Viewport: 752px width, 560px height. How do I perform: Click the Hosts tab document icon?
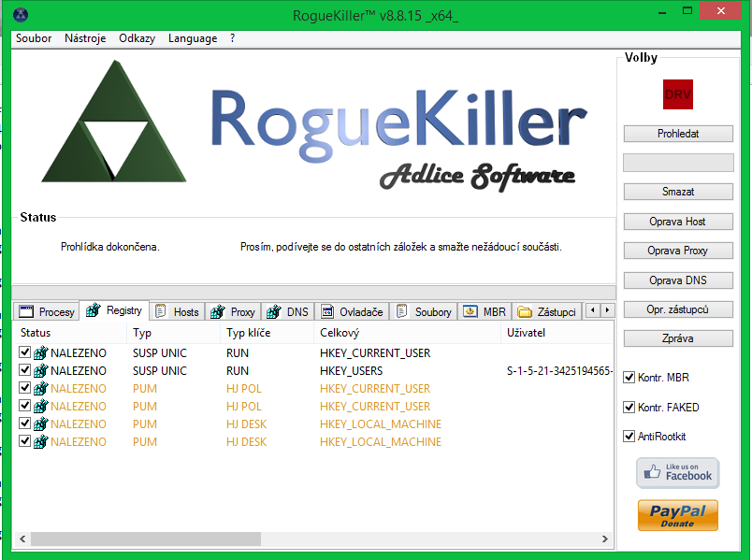[161, 311]
